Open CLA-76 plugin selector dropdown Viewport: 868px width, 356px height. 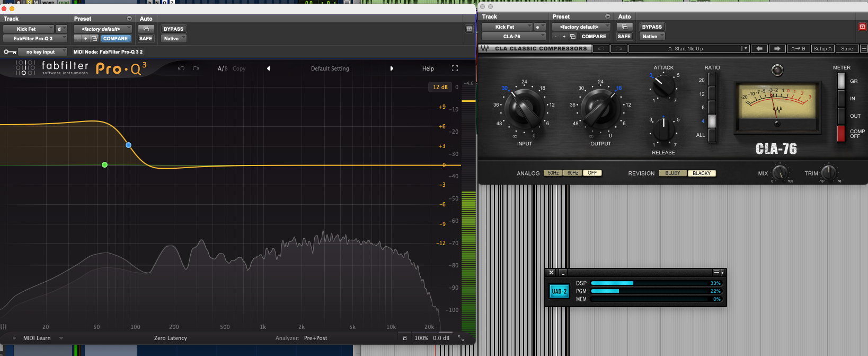point(513,37)
